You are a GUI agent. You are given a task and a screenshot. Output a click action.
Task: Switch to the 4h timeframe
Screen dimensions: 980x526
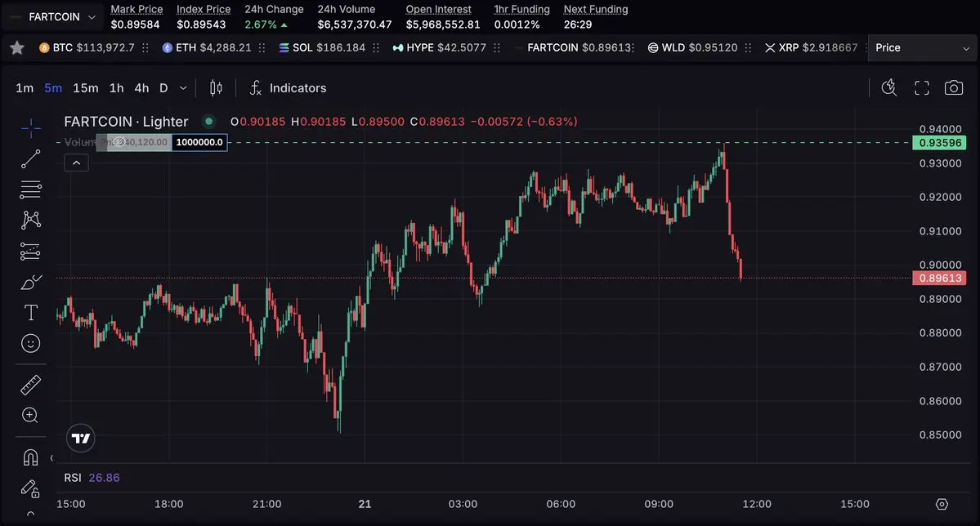(142, 88)
